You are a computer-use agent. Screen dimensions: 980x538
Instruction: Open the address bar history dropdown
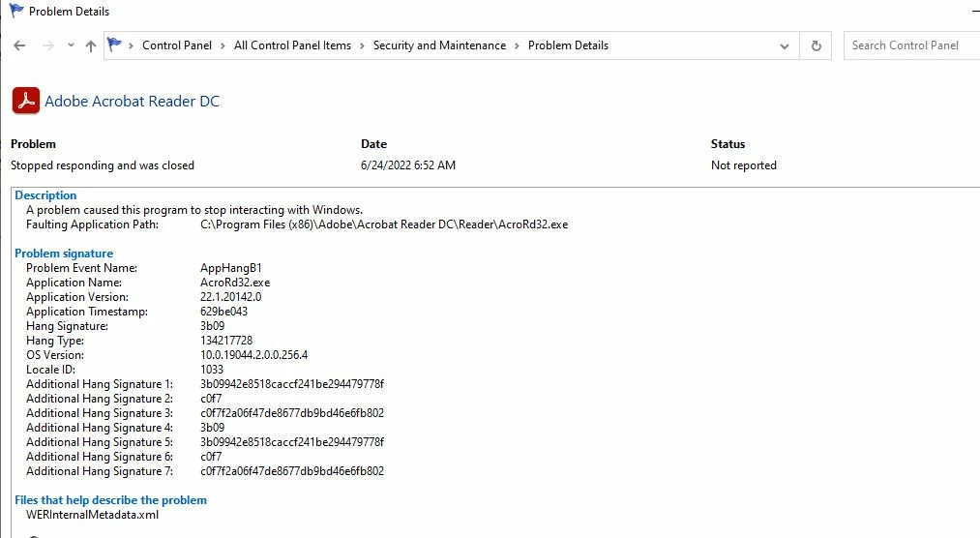click(x=785, y=46)
